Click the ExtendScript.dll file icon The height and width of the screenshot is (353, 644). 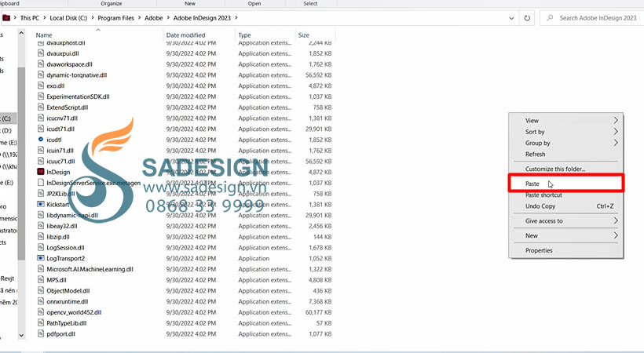(40, 107)
